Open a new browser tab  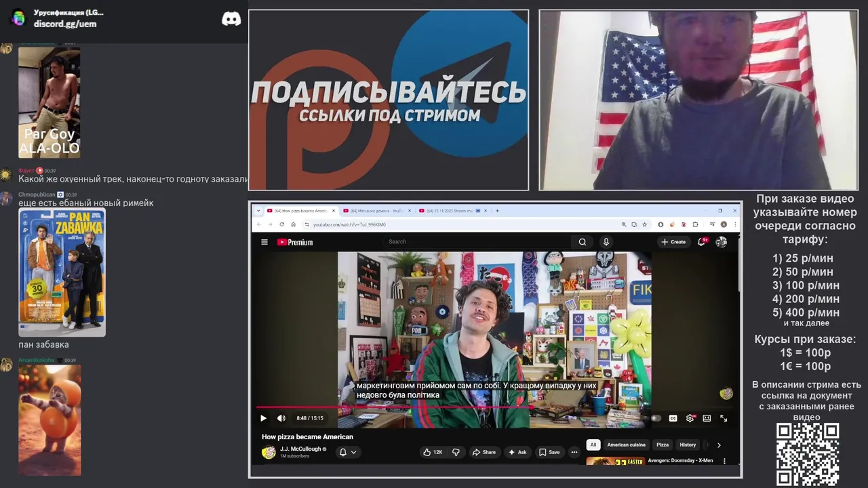(x=497, y=211)
